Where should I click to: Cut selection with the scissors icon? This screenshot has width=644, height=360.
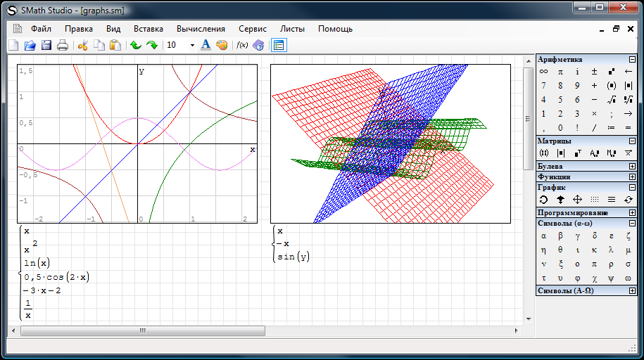[83, 45]
